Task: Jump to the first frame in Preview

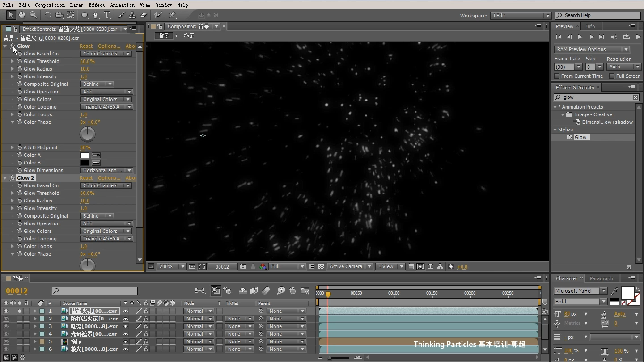Action: (x=559, y=37)
